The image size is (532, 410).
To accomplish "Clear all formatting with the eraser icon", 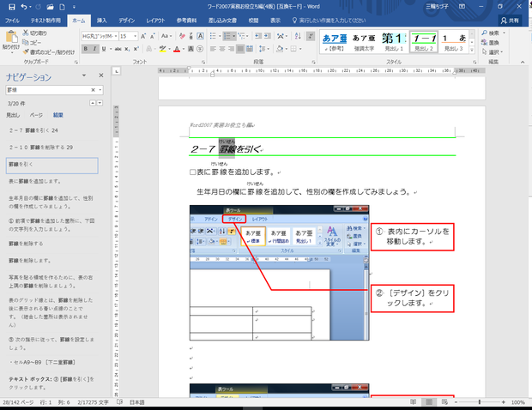I will point(182,36).
